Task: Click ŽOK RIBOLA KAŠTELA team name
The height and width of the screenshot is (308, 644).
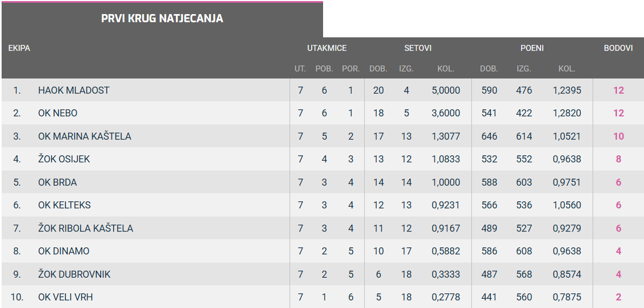Action: click(x=86, y=228)
